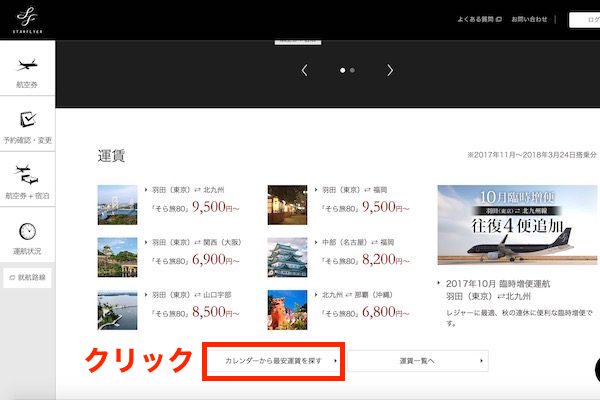Show next carousel slide arrow
The width and height of the screenshot is (600, 400).
pos(390,70)
